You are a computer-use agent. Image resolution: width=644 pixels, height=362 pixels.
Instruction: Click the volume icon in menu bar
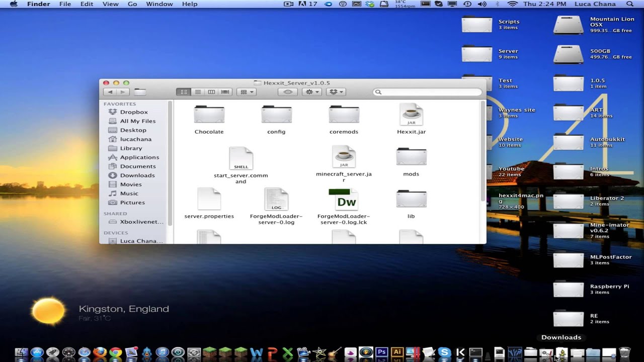point(482,4)
